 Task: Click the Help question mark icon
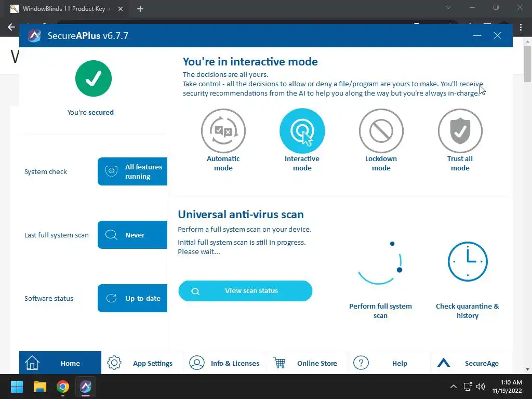[x=361, y=363]
